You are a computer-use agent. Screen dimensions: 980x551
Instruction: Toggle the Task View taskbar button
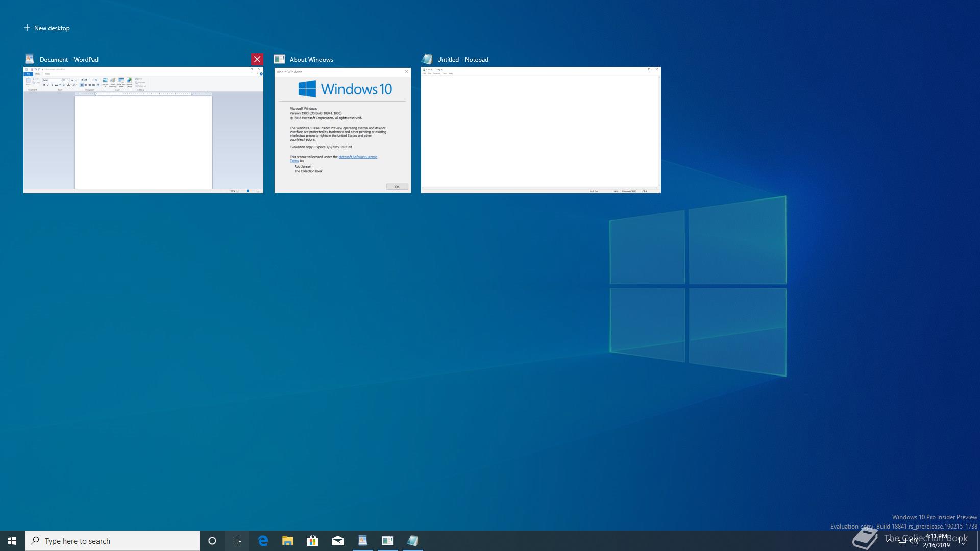[237, 541]
